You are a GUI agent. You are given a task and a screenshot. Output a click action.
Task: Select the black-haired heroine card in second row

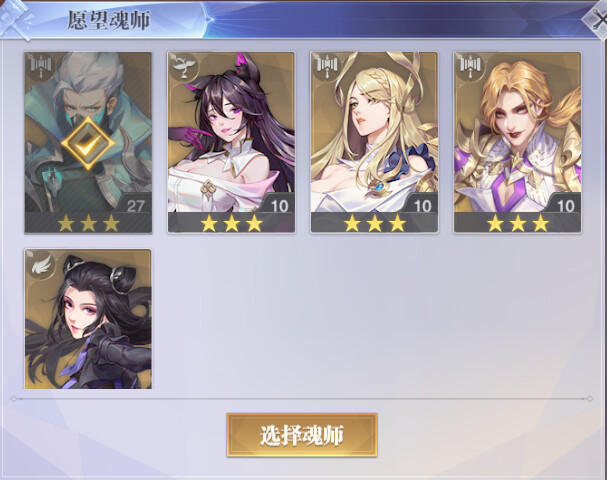click(x=88, y=319)
